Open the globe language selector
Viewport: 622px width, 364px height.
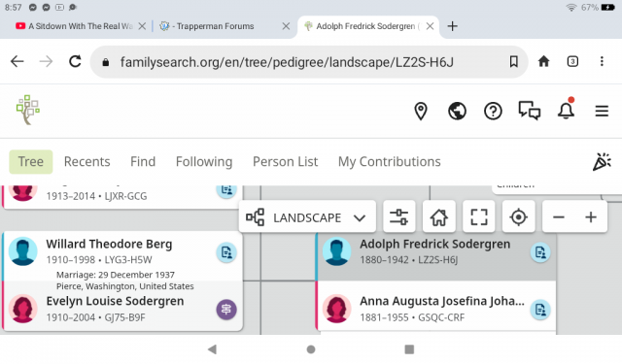457,111
